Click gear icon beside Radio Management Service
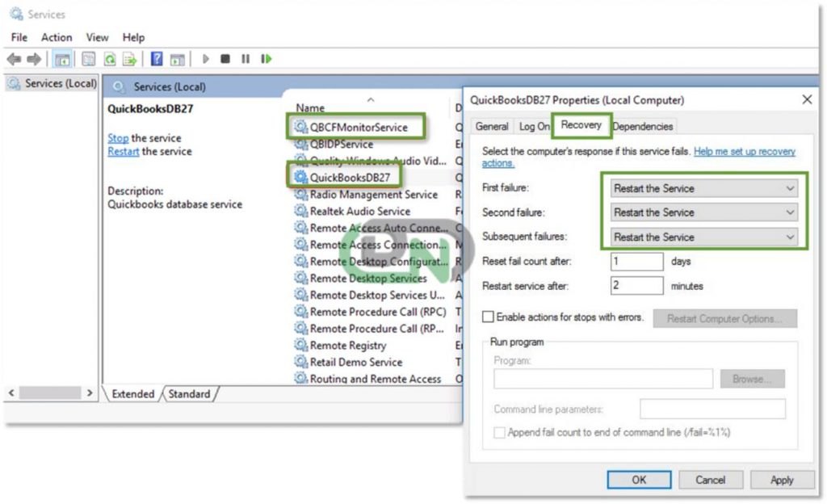This screenshot has height=504, width=827. click(300, 194)
